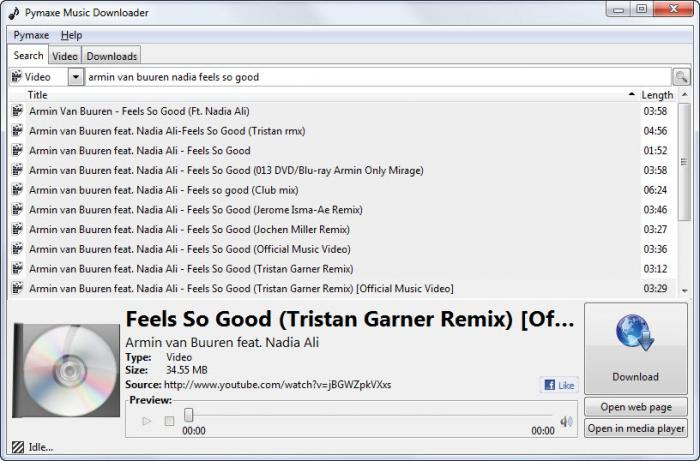Click video icon for 'Jochen Miller Remix' row
700x461 pixels.
click(x=17, y=229)
